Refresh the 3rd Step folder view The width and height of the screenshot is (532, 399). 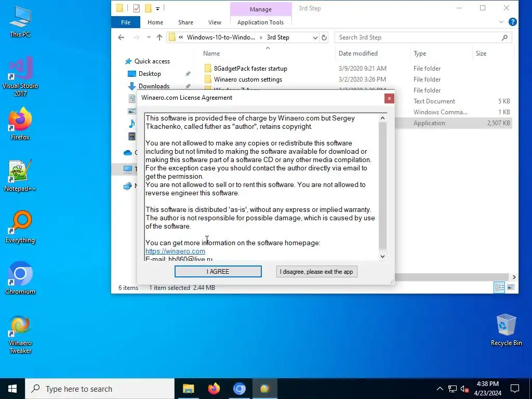324,37
